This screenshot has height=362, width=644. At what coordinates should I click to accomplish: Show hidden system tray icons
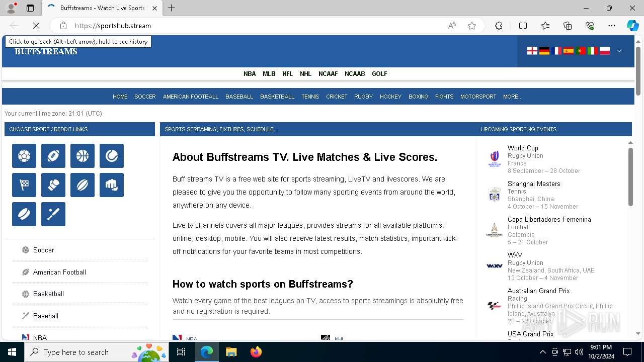[542, 352]
